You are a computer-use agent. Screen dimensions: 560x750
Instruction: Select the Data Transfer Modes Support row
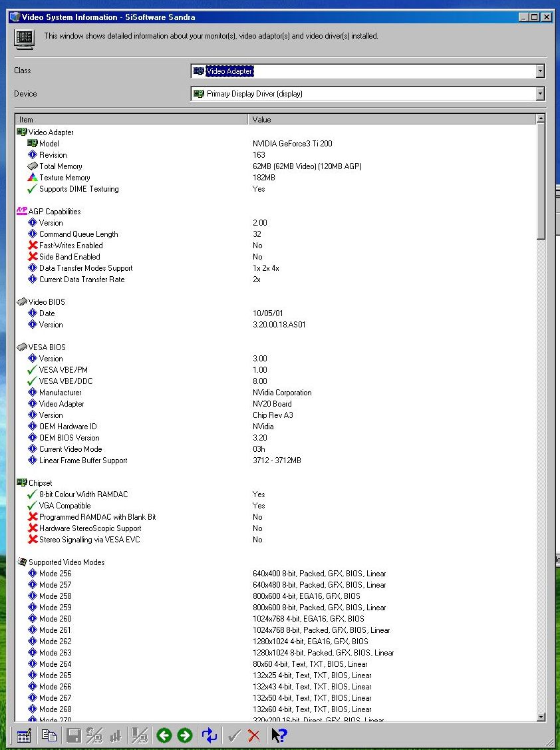(x=276, y=268)
